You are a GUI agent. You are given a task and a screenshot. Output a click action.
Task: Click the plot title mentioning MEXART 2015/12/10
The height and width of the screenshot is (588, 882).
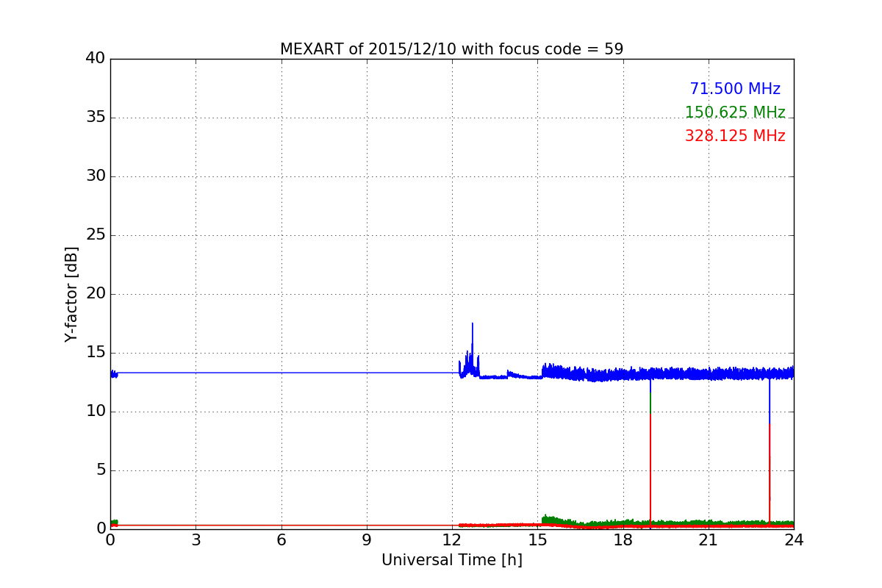[451, 49]
